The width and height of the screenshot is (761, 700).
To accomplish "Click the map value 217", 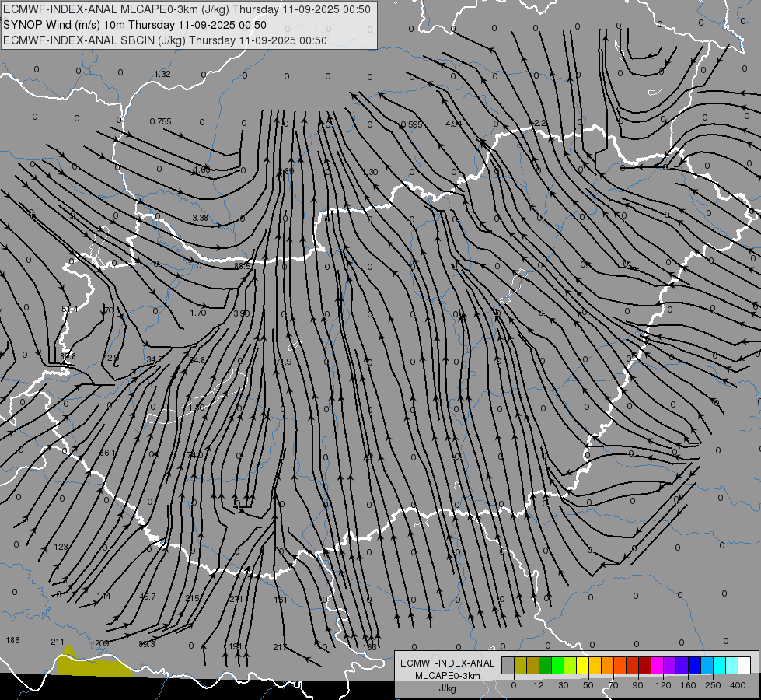I will point(280,647).
